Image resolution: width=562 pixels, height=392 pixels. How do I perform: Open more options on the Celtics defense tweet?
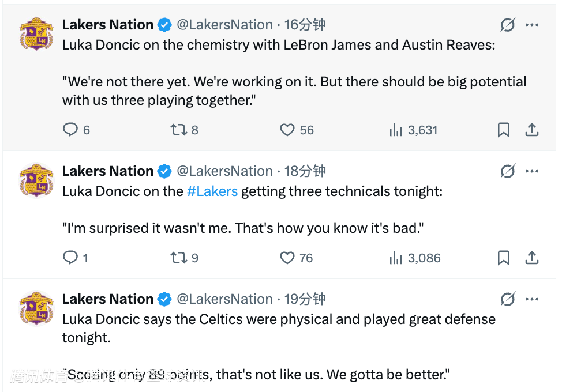(532, 299)
